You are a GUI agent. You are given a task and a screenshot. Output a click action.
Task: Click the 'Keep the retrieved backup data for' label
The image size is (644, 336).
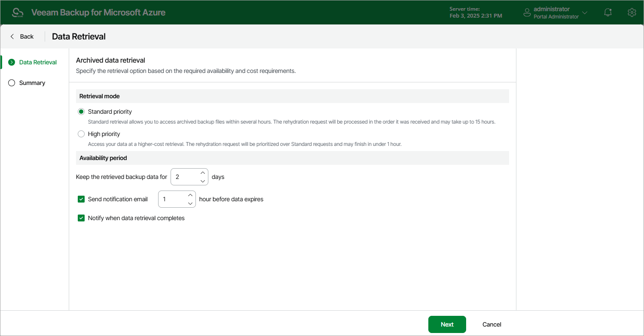(122, 177)
